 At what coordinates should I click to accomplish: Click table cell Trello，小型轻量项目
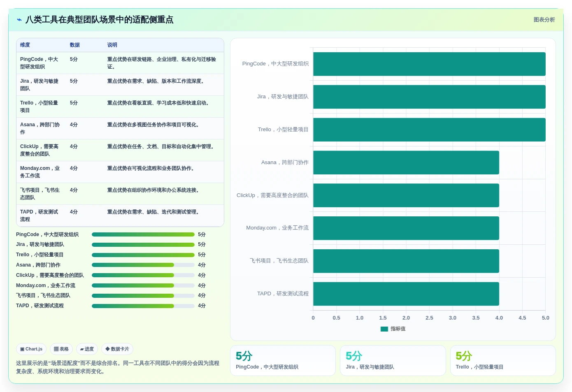[40, 107]
